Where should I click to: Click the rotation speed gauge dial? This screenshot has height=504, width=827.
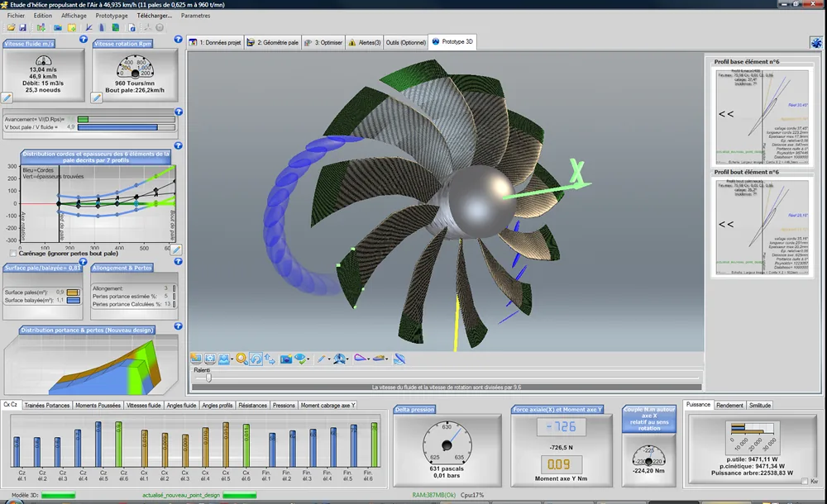pyautogui.click(x=135, y=67)
